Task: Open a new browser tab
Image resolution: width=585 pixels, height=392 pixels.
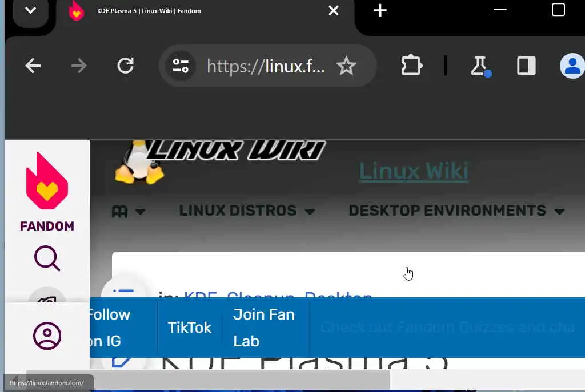Action: click(x=380, y=10)
